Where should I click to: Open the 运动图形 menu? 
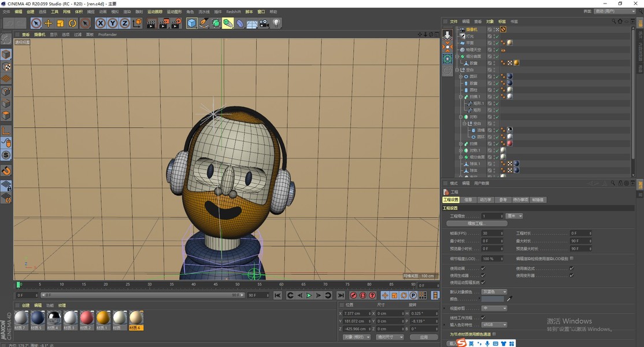pos(173,12)
